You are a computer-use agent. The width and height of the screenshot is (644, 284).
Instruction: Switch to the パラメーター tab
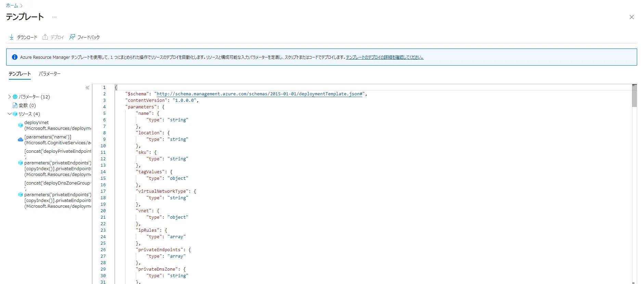(x=50, y=74)
